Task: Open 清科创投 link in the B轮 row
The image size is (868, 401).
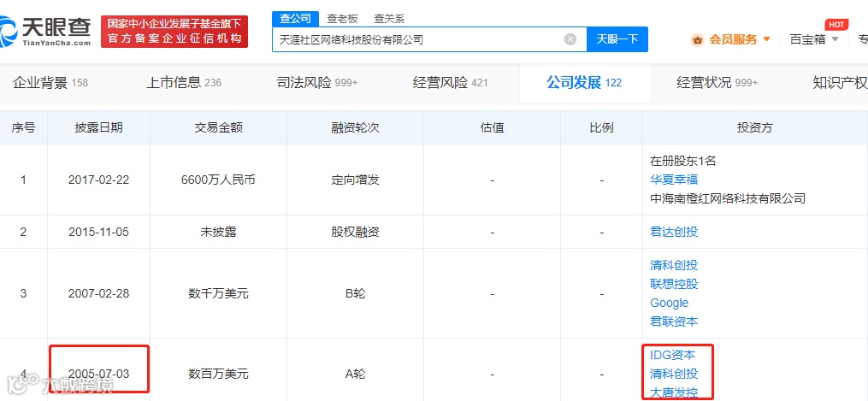Action: pyautogui.click(x=674, y=265)
